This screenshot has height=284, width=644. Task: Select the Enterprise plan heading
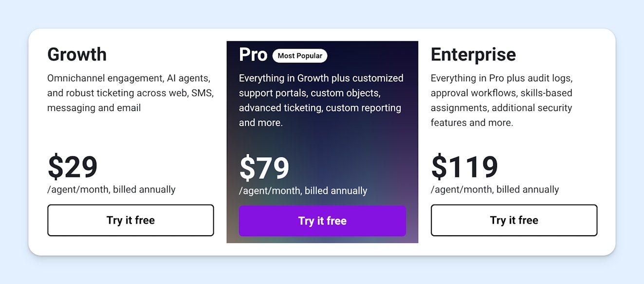[x=473, y=55]
